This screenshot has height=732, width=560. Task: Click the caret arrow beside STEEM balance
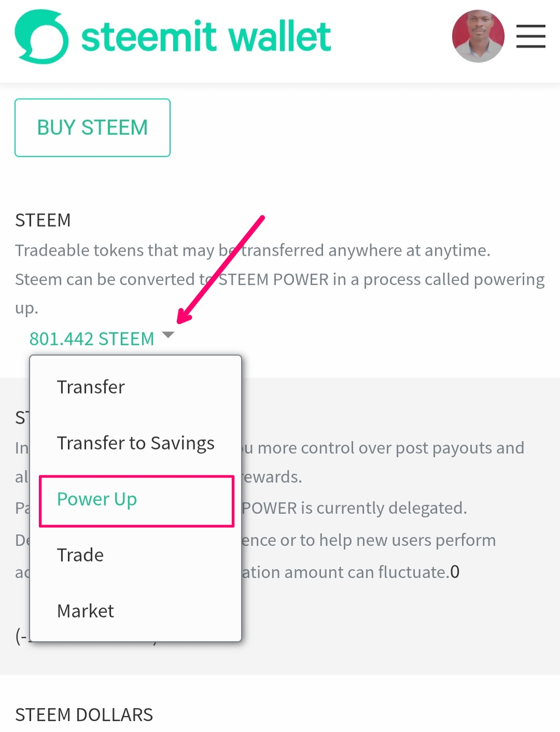click(x=168, y=335)
